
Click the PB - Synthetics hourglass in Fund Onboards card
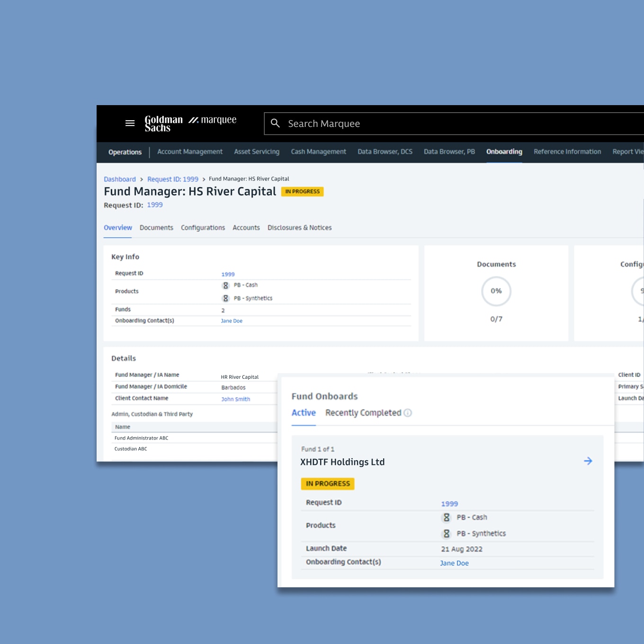pyautogui.click(x=446, y=534)
